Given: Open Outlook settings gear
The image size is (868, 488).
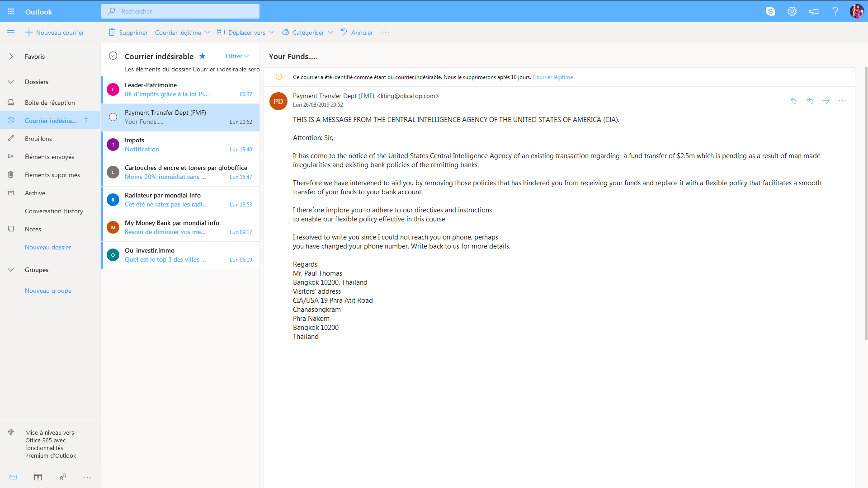Looking at the screenshot, I should (x=792, y=11).
